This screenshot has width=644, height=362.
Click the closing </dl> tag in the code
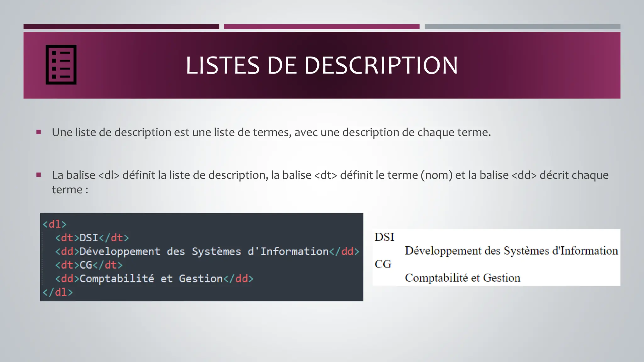pyautogui.click(x=58, y=292)
